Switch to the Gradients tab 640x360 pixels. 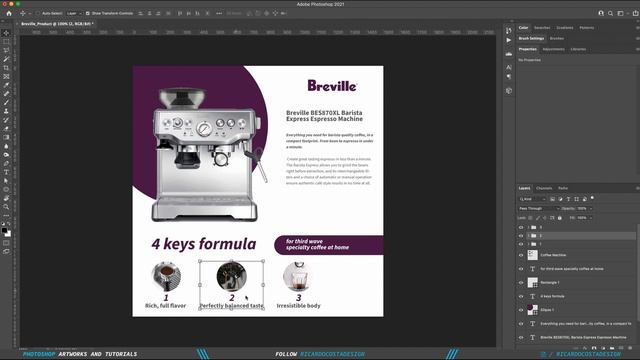[565, 28]
